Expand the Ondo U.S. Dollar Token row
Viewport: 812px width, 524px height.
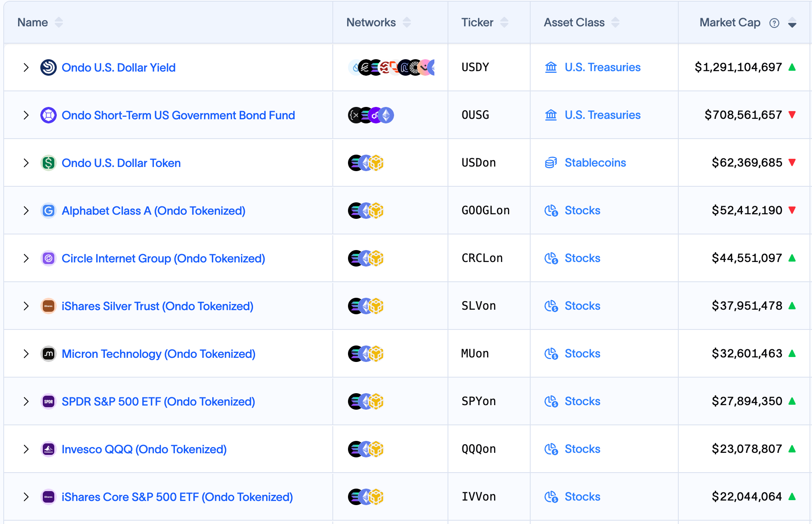coord(26,163)
